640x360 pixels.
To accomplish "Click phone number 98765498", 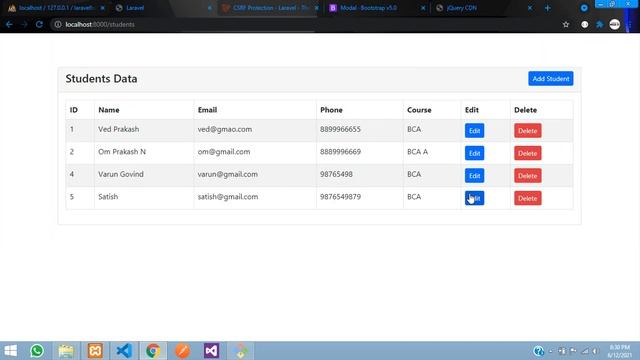I will point(336,174).
